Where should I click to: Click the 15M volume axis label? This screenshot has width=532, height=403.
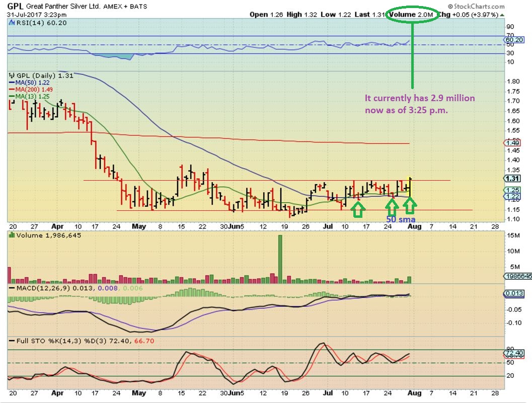click(x=513, y=235)
